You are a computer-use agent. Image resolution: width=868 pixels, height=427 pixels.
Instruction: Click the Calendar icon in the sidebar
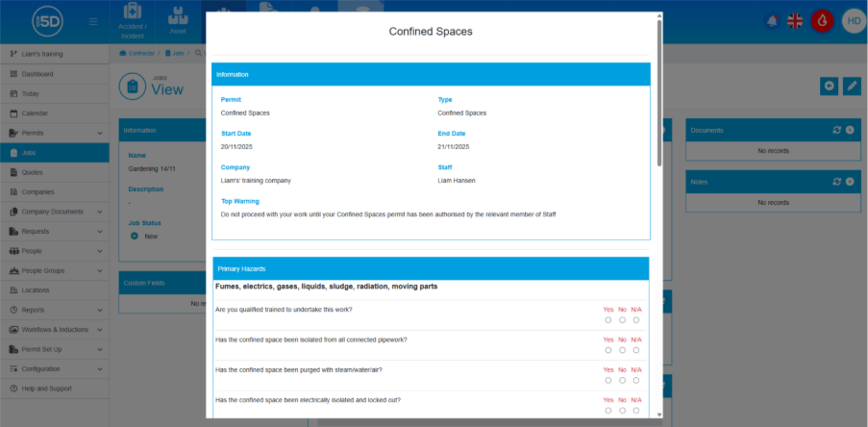13,113
